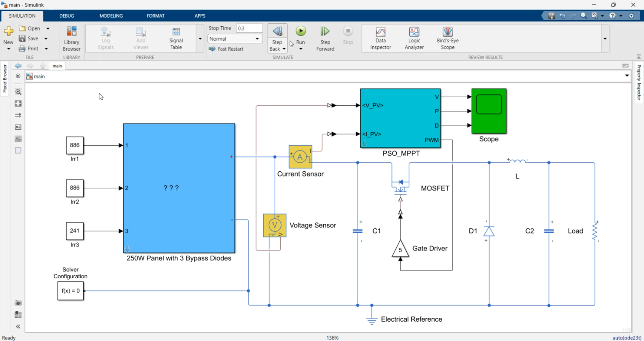The image size is (644, 341).
Task: Expand the Review Results gallery
Action: point(605,39)
